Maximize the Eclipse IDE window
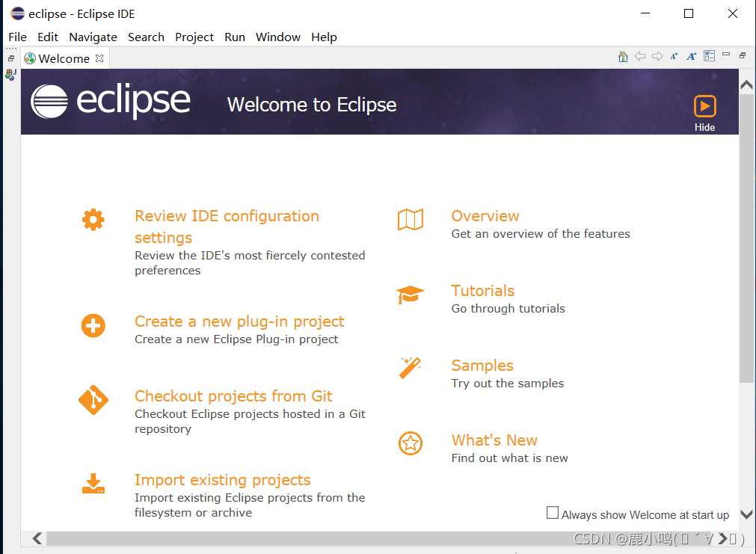 tap(689, 13)
